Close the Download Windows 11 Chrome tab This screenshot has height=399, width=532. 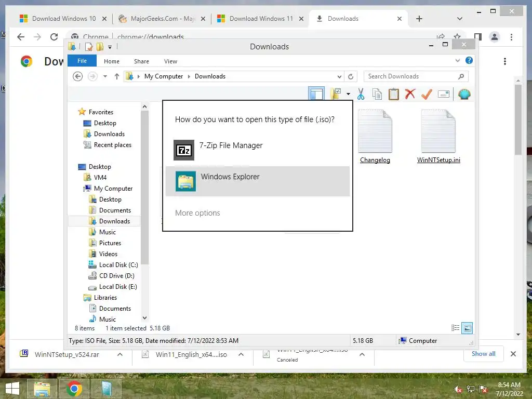tap(301, 19)
